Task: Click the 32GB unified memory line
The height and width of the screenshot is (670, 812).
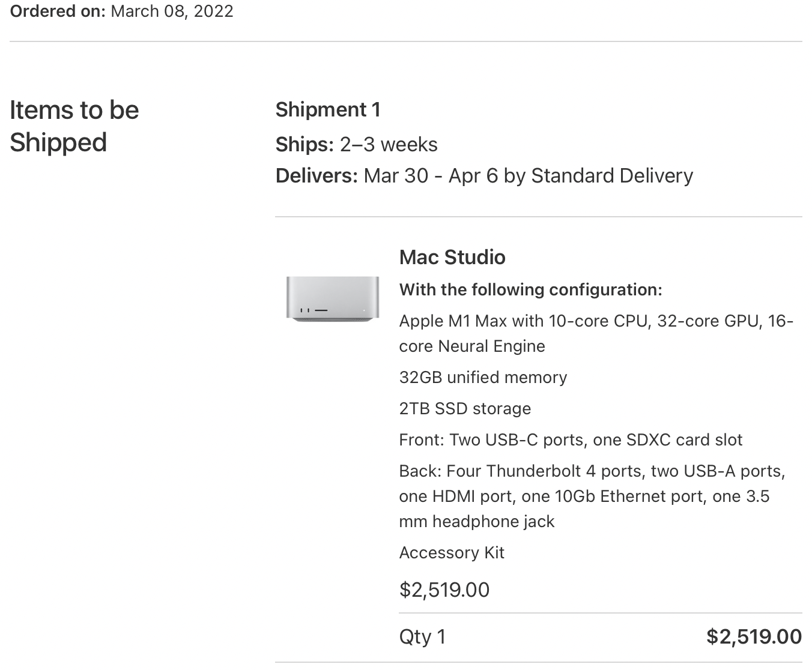Action: pos(483,377)
